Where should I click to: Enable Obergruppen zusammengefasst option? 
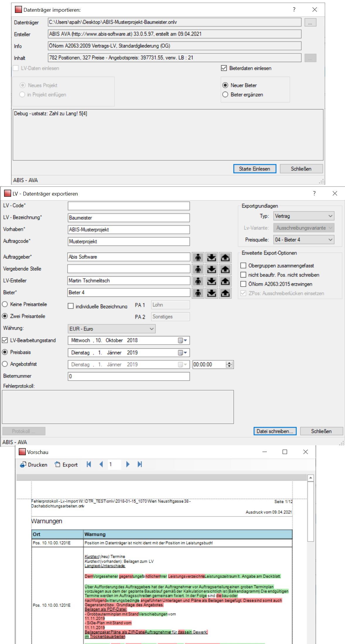point(243,266)
